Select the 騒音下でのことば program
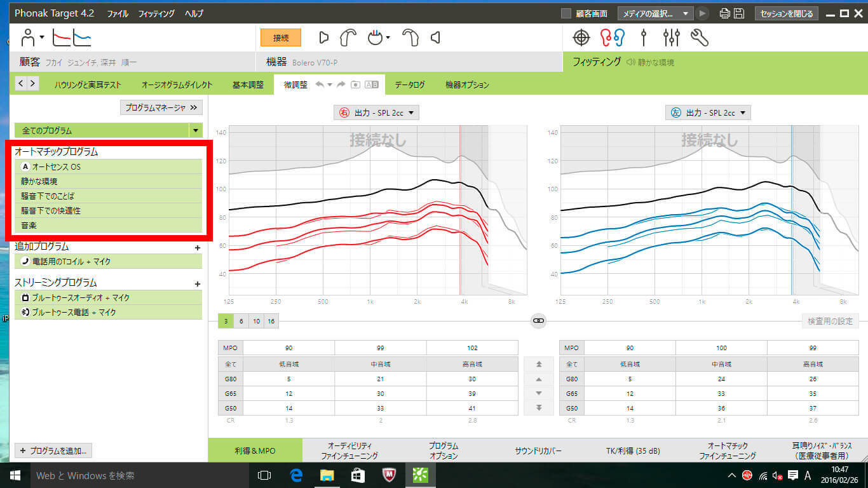The image size is (868, 488). point(108,196)
